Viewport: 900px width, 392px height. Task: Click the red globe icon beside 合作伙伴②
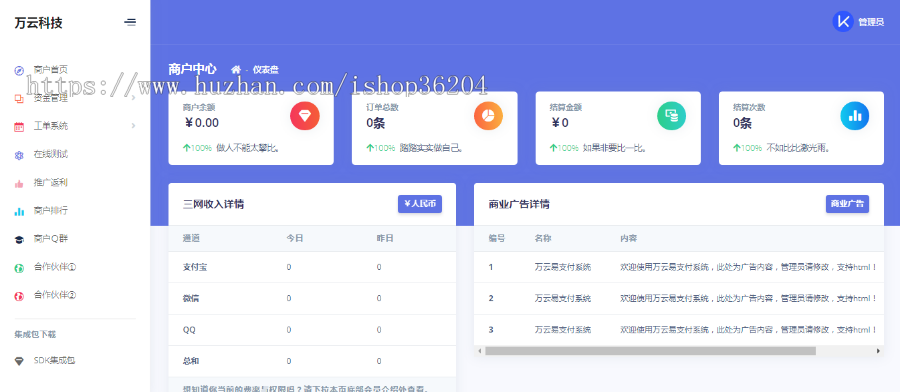(x=20, y=296)
